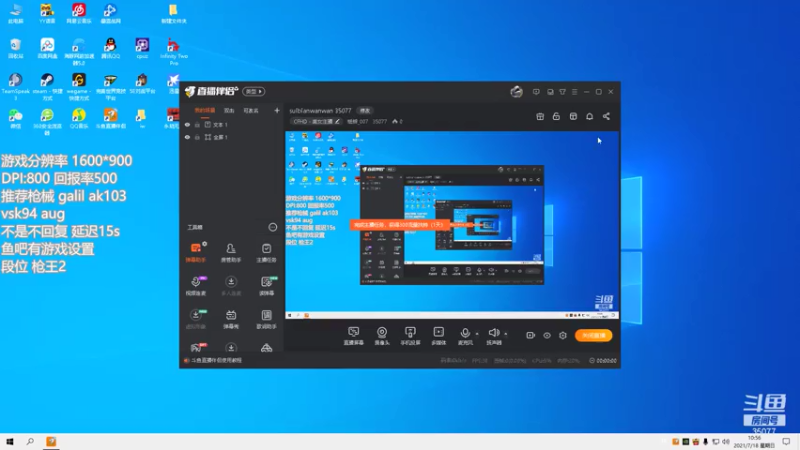800x450 pixels.
Task: Click the video record icon near the live button
Action: click(531, 335)
